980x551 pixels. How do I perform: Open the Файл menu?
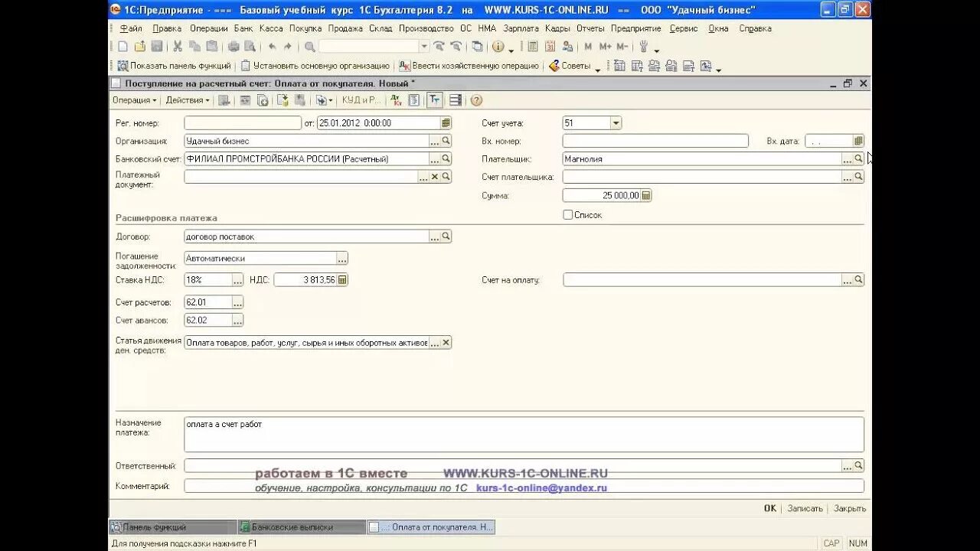(x=131, y=28)
